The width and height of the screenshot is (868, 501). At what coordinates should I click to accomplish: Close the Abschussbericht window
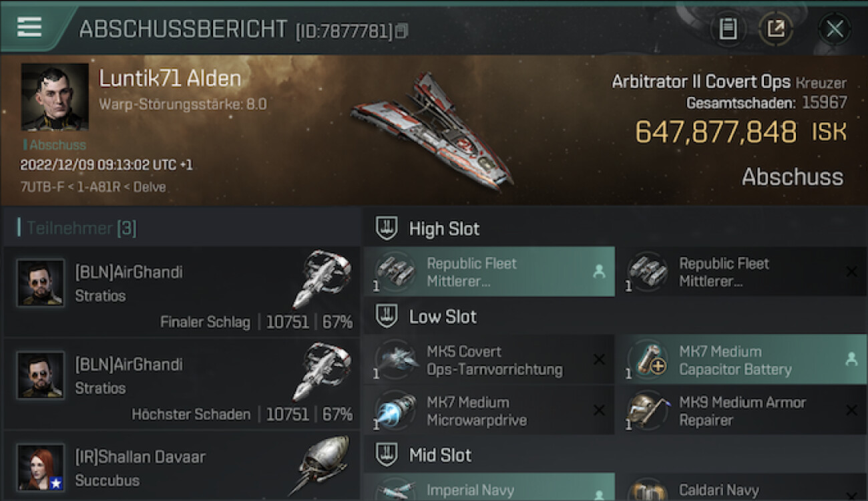(835, 29)
